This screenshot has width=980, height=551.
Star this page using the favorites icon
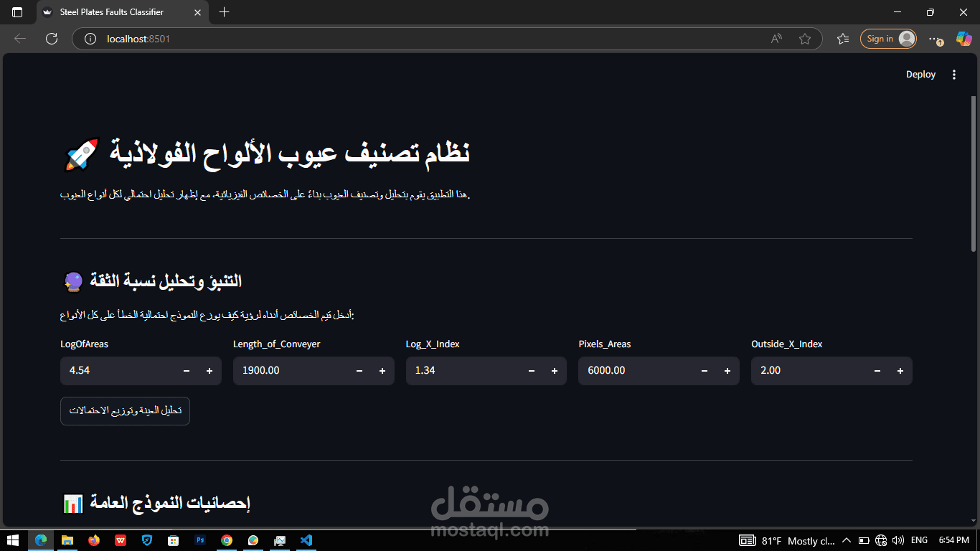coord(805,39)
